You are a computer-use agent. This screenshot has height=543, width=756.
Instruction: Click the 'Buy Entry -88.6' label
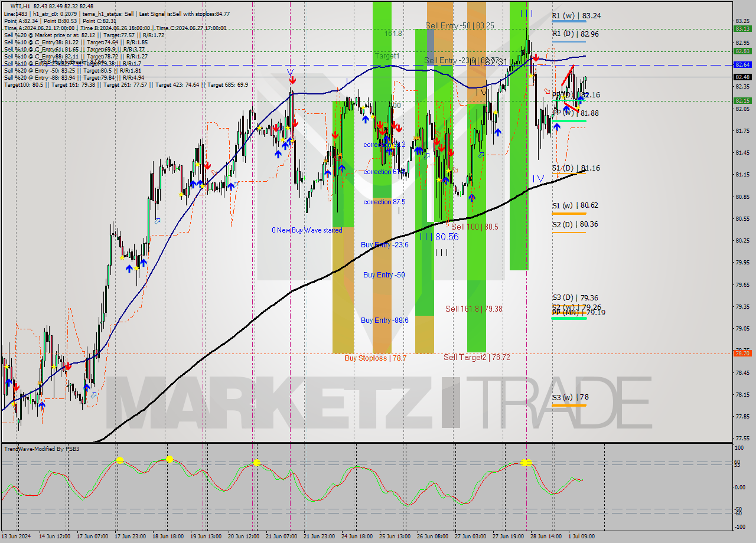pyautogui.click(x=384, y=320)
